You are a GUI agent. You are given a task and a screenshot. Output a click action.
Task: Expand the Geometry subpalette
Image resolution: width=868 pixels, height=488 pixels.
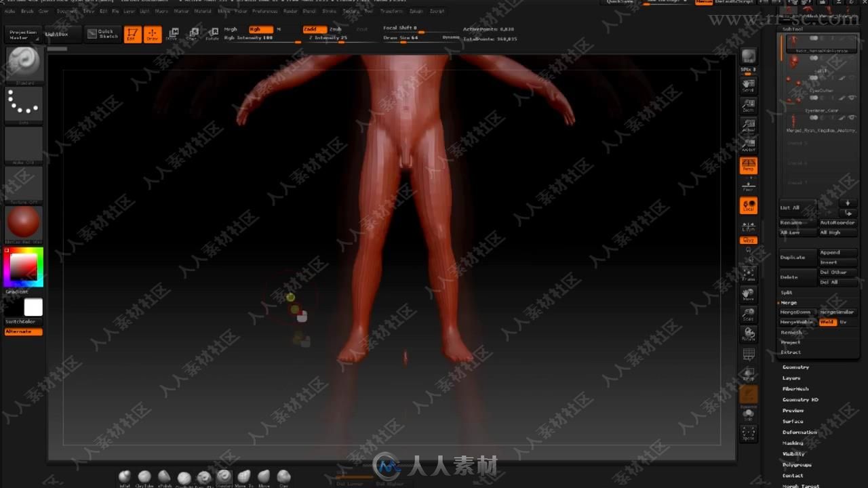(795, 367)
